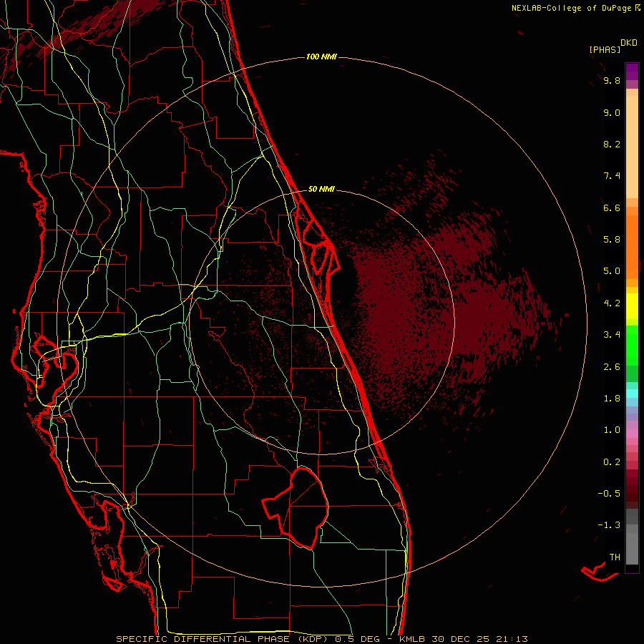This screenshot has width=644, height=644.
Task: Click the 2.6 value on the color scale
Action: click(612, 367)
